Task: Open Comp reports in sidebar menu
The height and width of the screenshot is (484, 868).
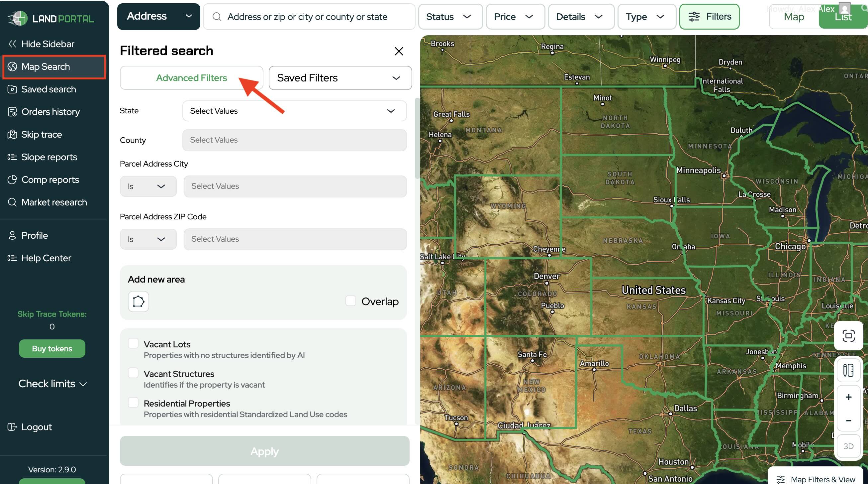Action: (x=50, y=180)
